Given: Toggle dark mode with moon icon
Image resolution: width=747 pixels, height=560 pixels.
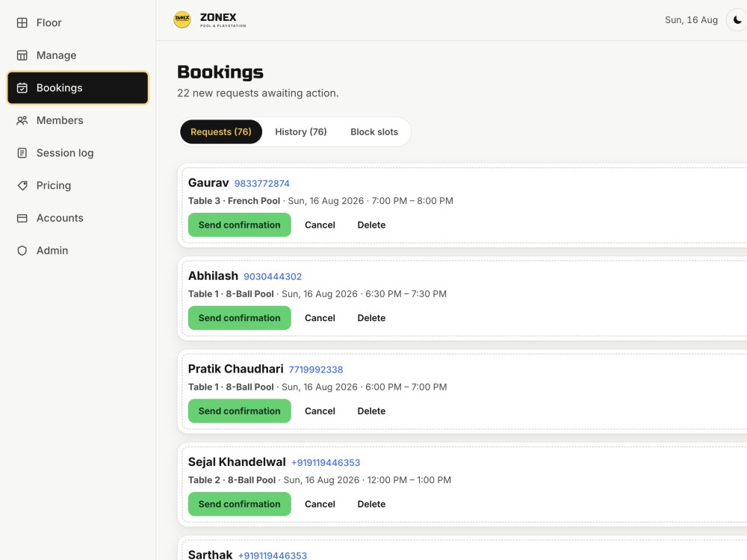Looking at the screenshot, I should pos(737,20).
